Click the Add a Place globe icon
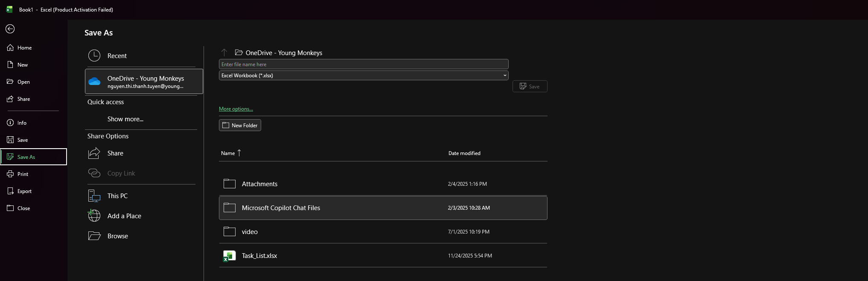 [x=94, y=216]
